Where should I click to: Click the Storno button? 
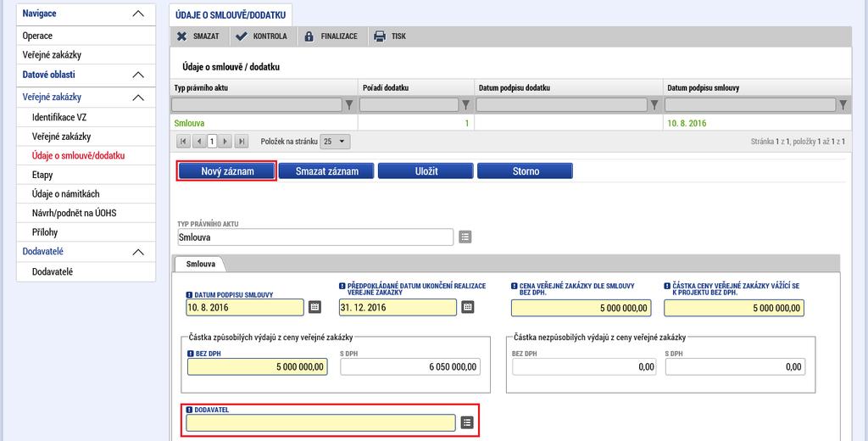(526, 171)
